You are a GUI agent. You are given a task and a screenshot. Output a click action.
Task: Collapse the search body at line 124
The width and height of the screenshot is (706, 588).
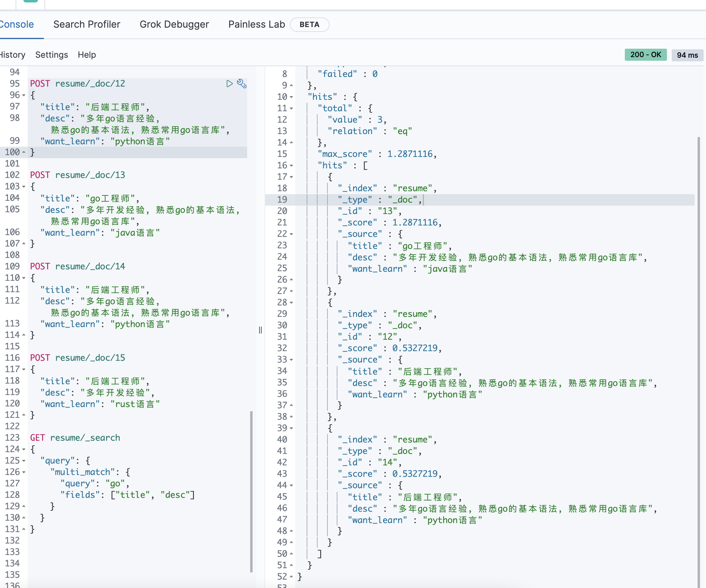(x=24, y=449)
